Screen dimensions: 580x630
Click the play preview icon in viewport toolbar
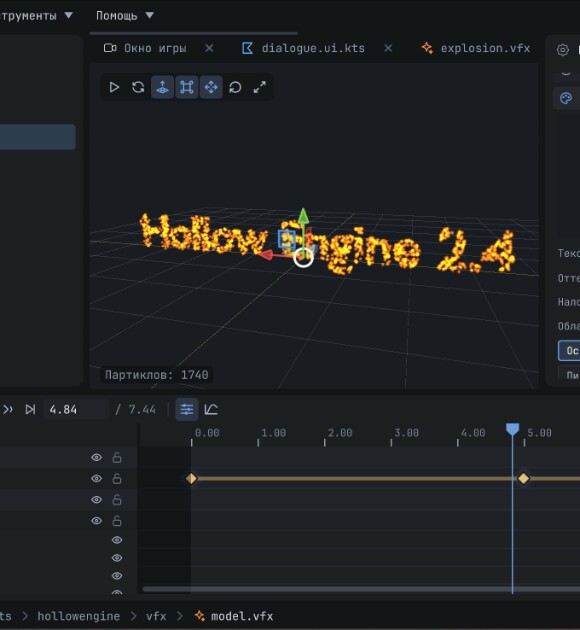[x=114, y=87]
